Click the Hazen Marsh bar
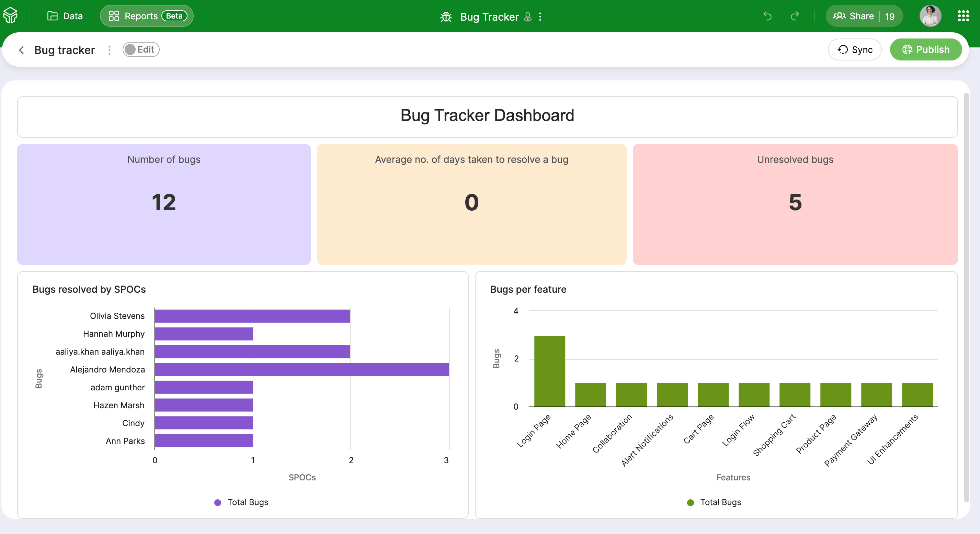This screenshot has height=534, width=980. 204,405
